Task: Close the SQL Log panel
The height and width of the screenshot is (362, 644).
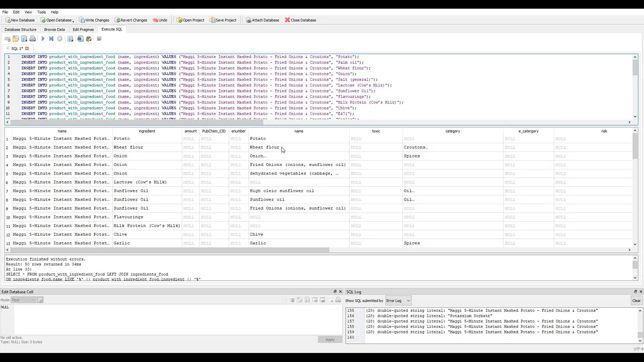Action: 640,292
